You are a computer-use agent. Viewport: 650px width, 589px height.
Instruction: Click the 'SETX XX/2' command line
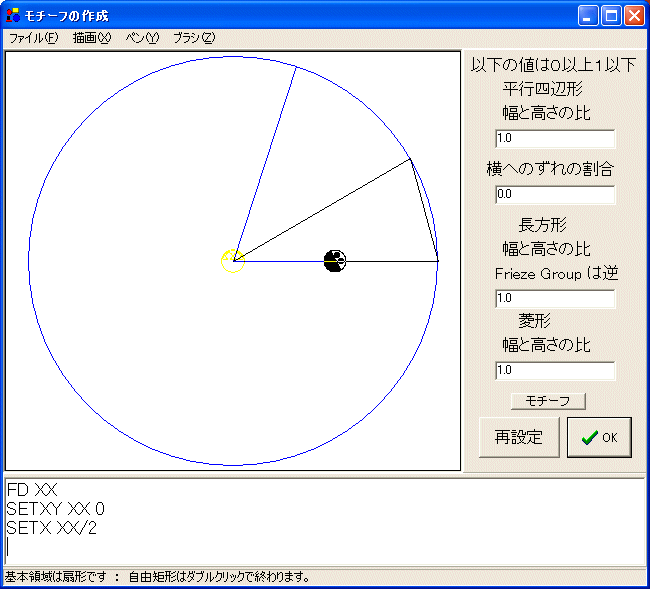click(x=52, y=528)
